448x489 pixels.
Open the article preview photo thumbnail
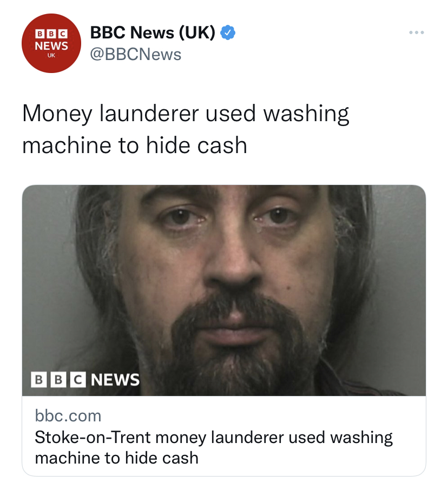click(223, 290)
